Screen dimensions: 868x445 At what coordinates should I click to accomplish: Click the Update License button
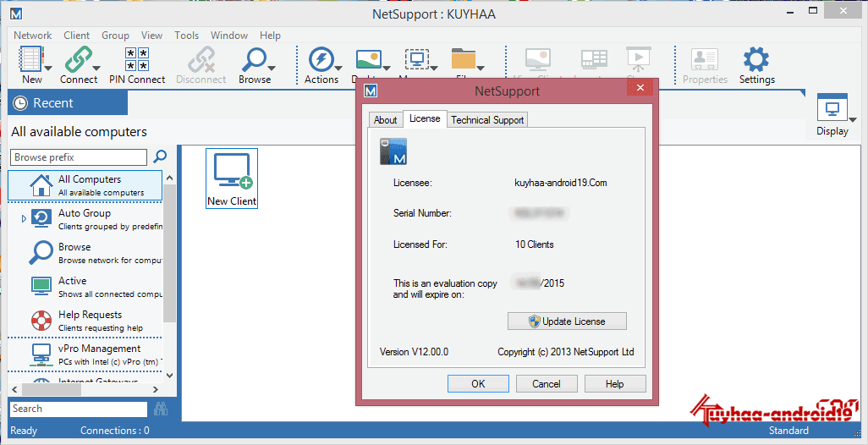coord(567,321)
